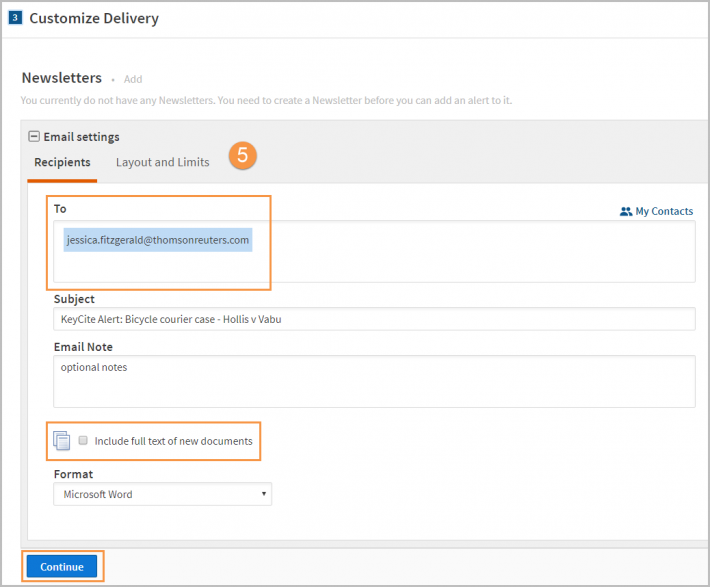Click the Include full text label text
The height and width of the screenshot is (587, 710).
(x=173, y=441)
